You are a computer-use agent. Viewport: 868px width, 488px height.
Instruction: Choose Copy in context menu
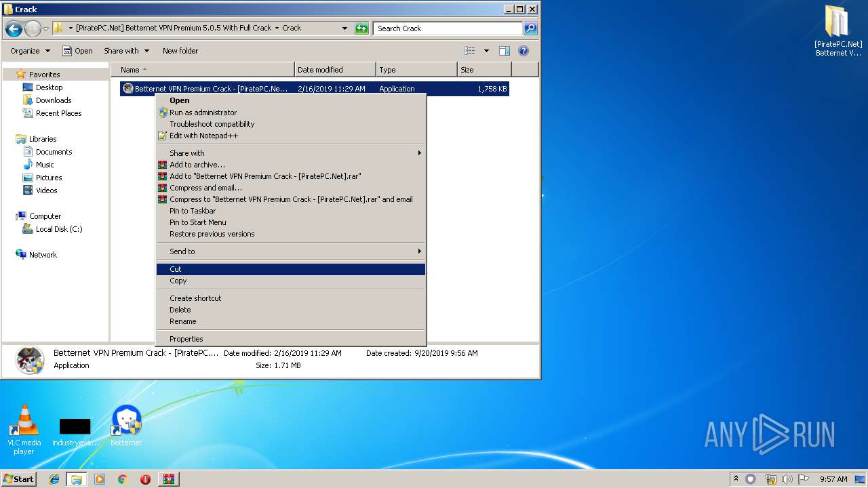click(x=291, y=281)
